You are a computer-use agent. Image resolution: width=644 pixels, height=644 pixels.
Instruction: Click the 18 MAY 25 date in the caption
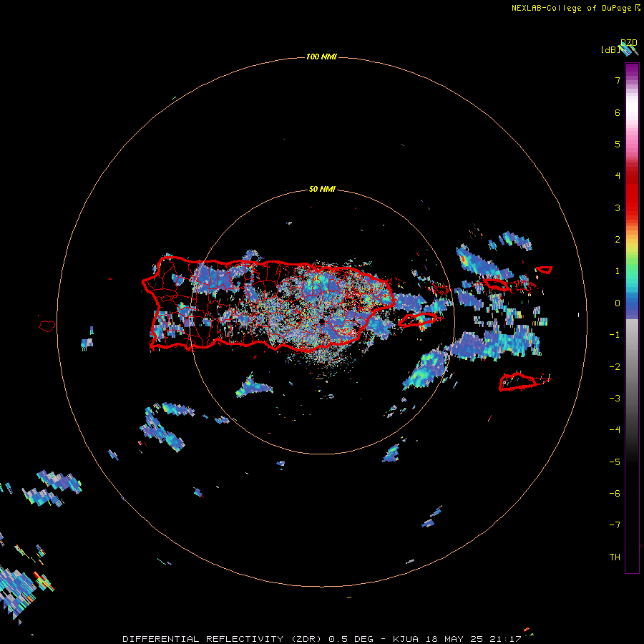[454, 639]
